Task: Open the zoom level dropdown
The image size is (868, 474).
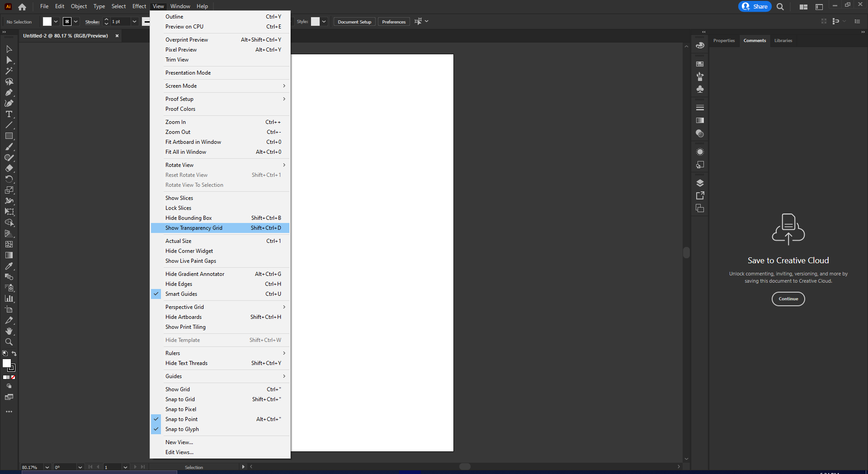Action: tap(47, 467)
